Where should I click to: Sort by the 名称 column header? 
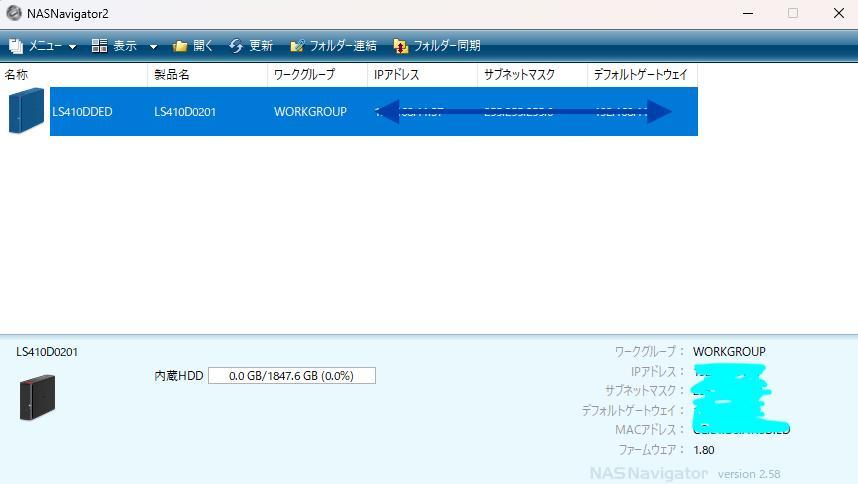point(74,75)
